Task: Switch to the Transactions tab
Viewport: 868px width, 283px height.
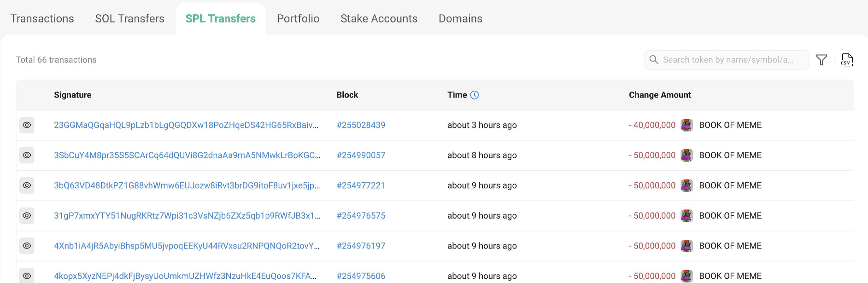Action: [x=42, y=19]
